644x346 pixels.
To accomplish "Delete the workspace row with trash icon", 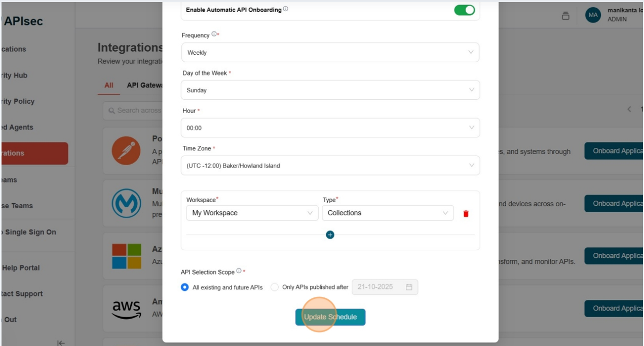I will pos(466,214).
